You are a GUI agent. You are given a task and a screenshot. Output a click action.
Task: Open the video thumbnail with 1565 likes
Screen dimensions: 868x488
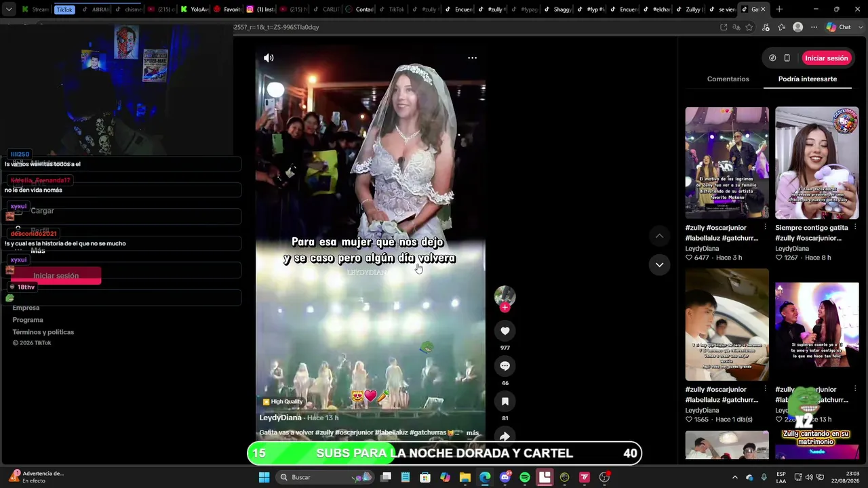click(x=727, y=325)
